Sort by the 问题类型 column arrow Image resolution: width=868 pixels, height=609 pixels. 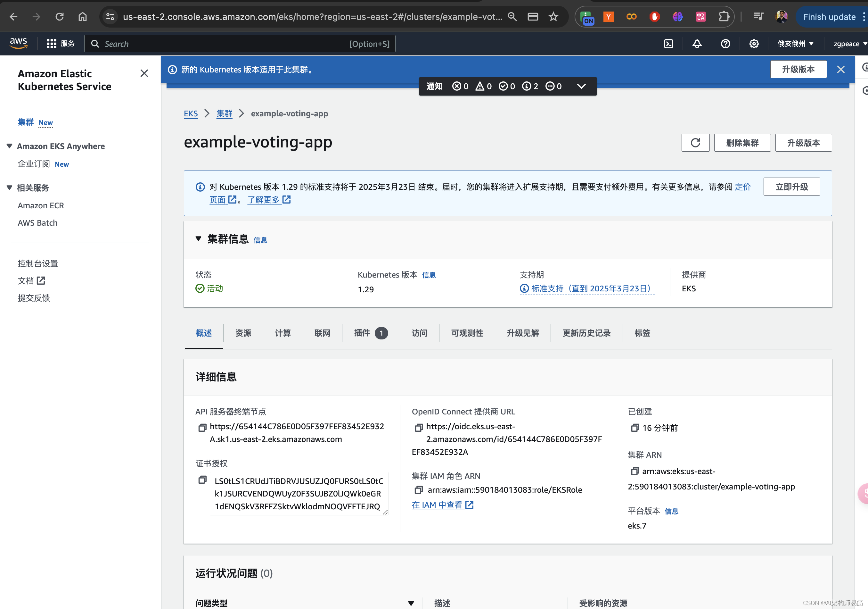[x=411, y=603]
